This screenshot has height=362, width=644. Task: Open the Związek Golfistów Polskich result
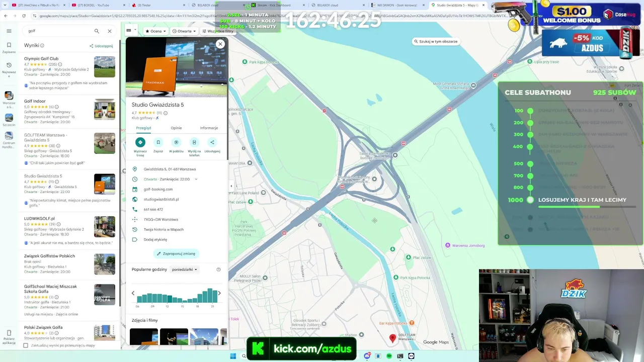pos(69,264)
